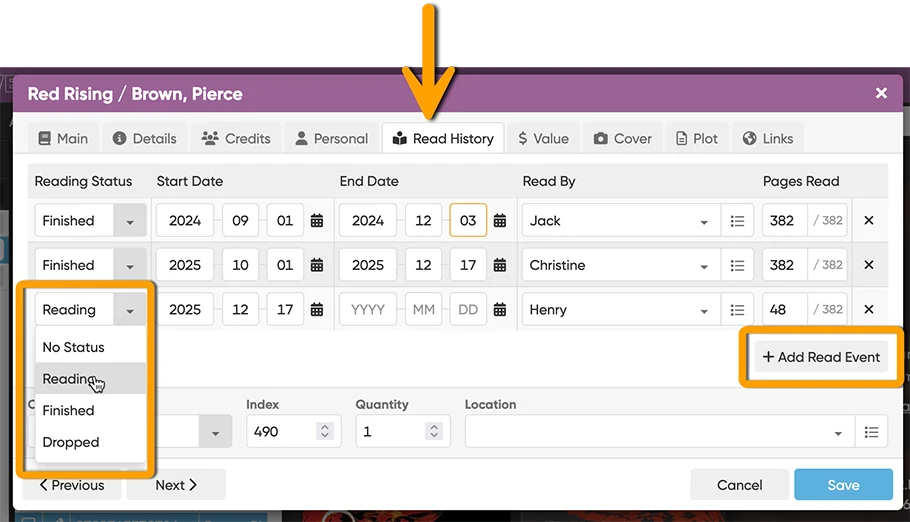Choose Dropped from the status list
Screen dimensions: 910x522
point(71,442)
